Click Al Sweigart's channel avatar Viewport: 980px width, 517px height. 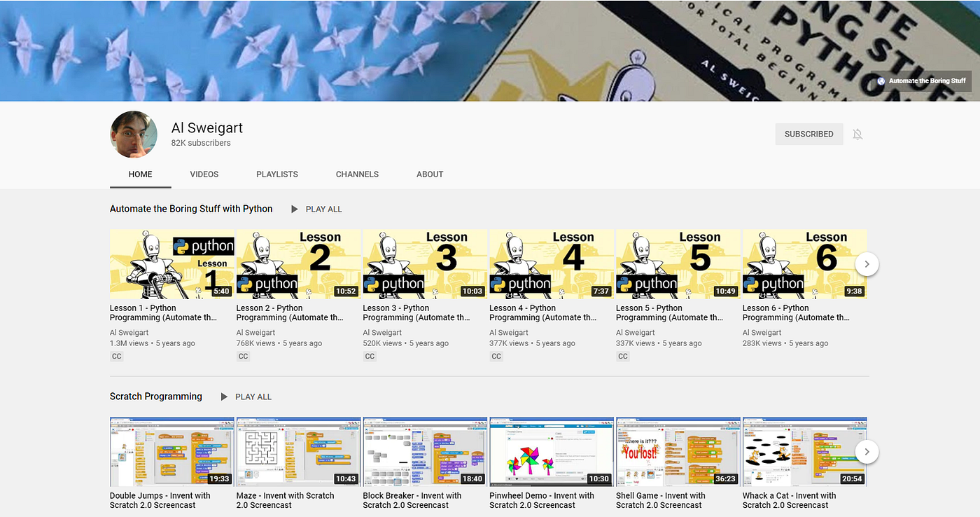133,134
